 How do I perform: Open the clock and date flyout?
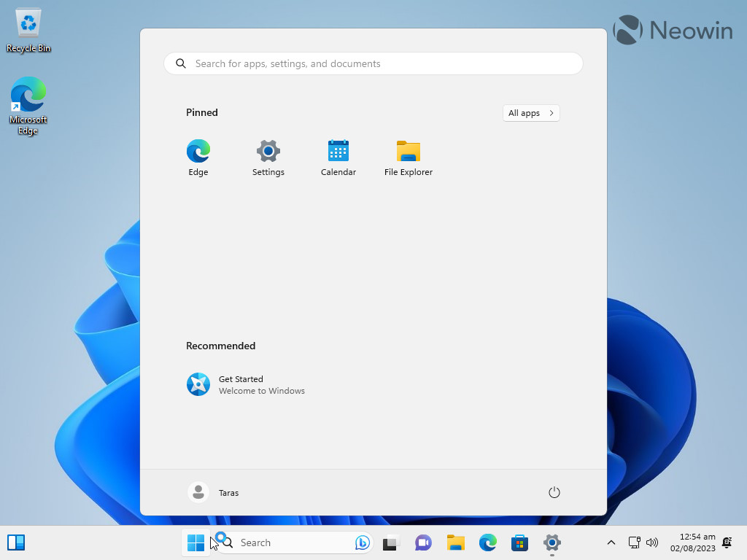tap(692, 542)
